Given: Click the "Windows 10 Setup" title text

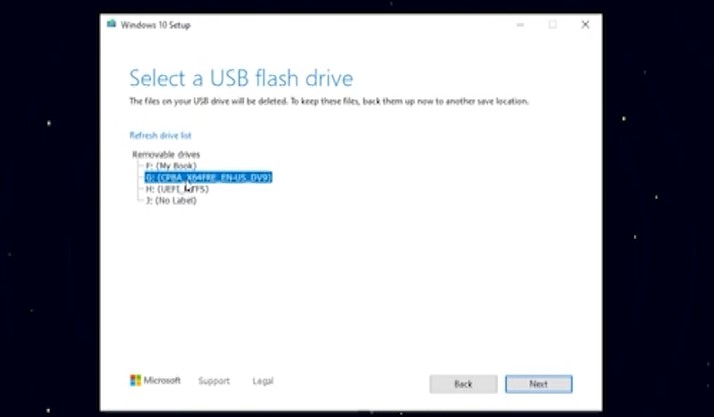Looking at the screenshot, I should click(155, 25).
